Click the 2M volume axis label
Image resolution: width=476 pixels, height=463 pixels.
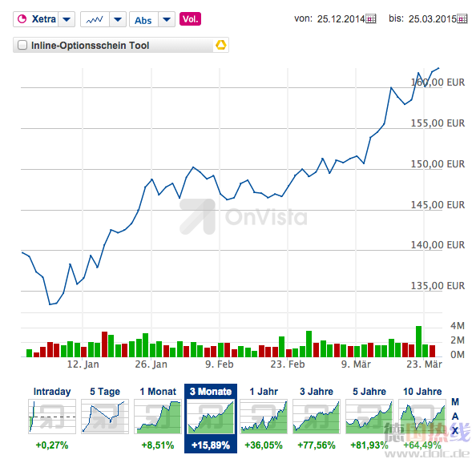pos(458,340)
